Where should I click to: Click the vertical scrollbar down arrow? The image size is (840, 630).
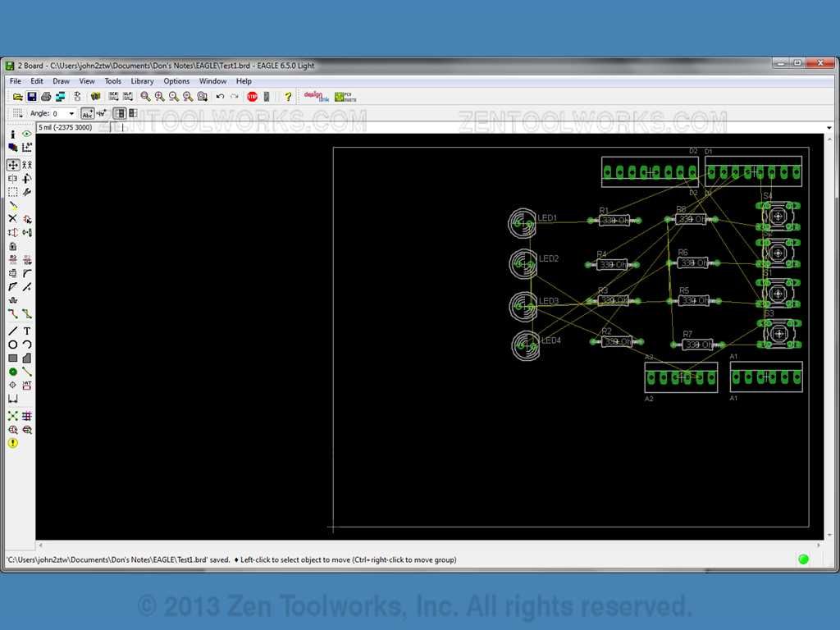(829, 535)
